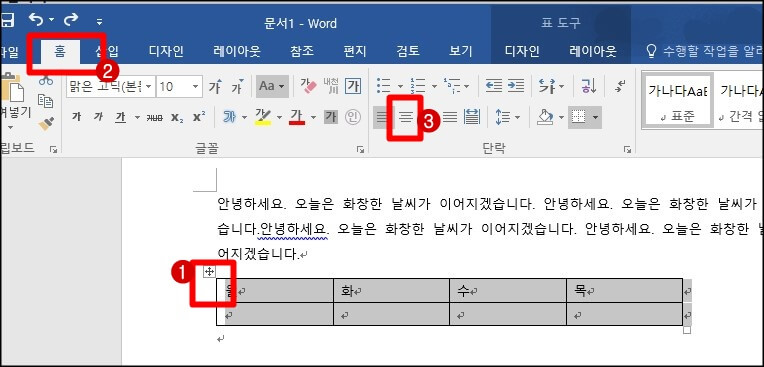The height and width of the screenshot is (367, 764).
Task: Apply distributed alignment
Action: pos(471,117)
